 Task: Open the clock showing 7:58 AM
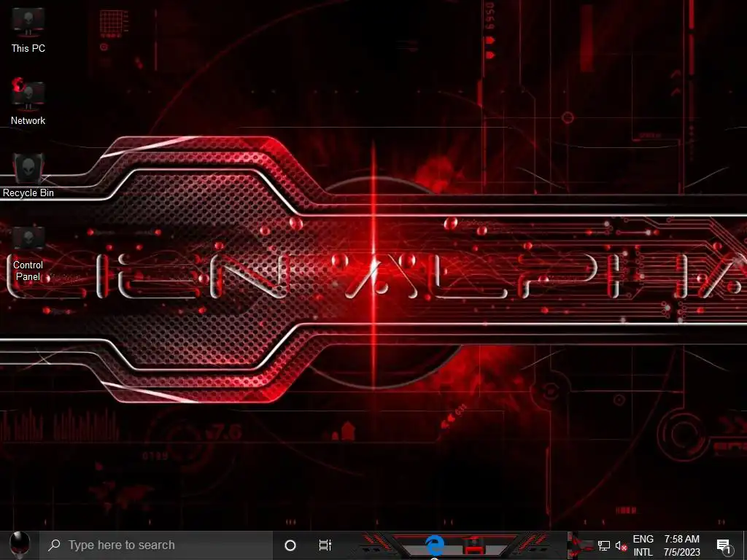682,545
